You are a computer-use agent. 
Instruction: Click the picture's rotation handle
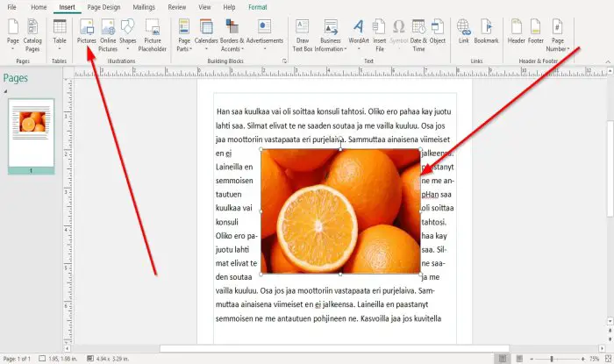pyautogui.click(x=340, y=139)
